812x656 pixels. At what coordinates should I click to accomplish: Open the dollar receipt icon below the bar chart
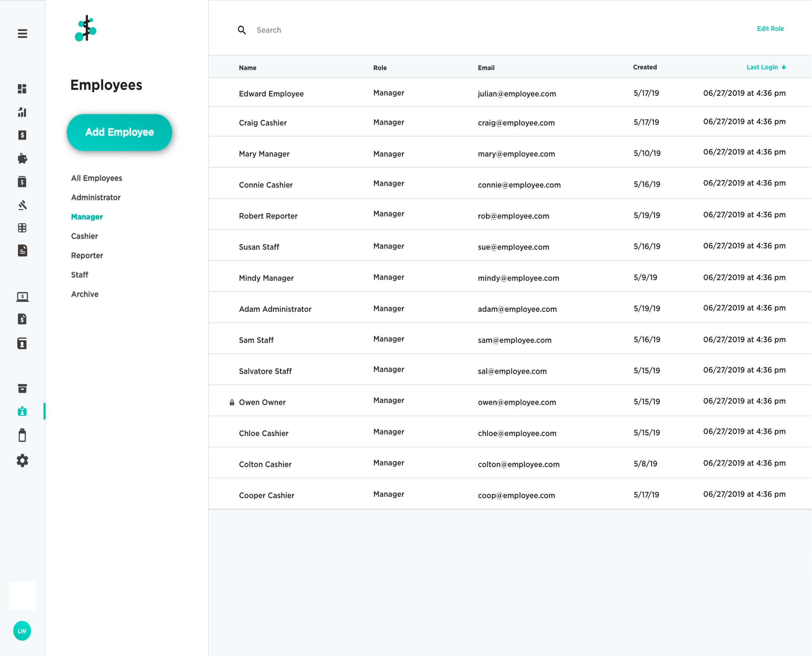coord(22,135)
